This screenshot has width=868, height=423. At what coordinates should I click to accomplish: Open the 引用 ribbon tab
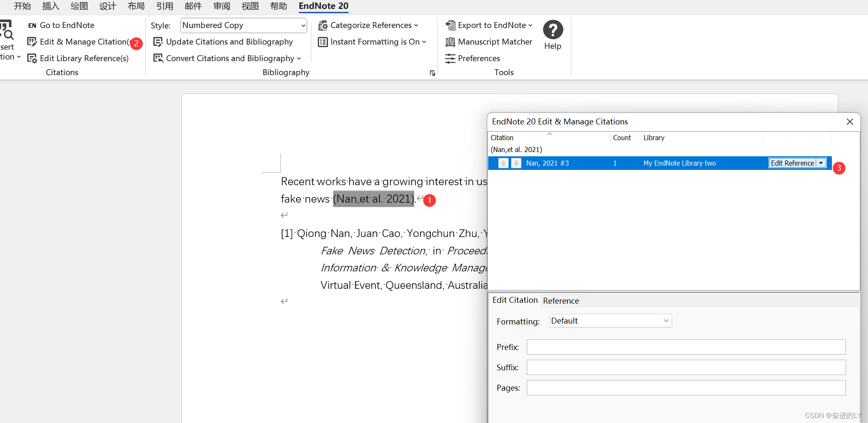pyautogui.click(x=164, y=6)
